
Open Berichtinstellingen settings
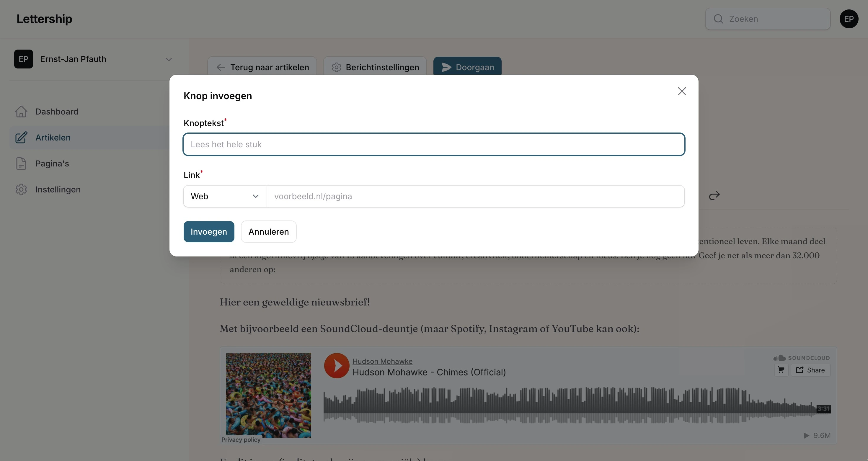point(375,67)
